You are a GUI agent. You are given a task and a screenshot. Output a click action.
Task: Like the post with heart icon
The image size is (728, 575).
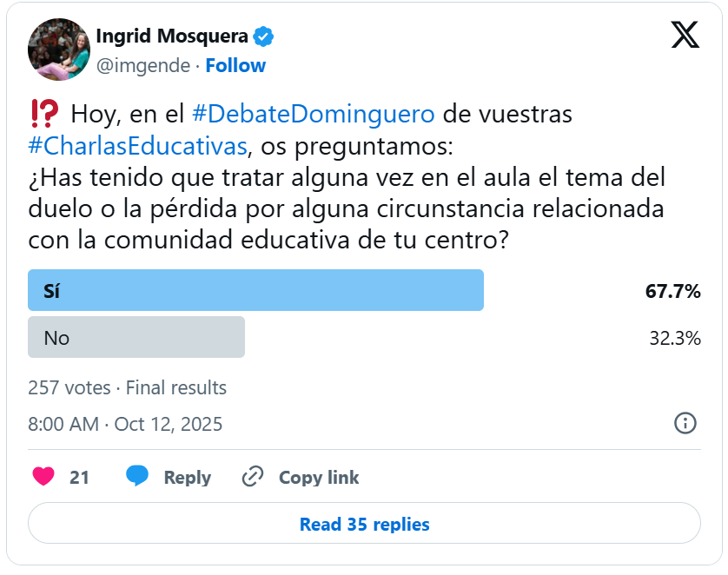(x=43, y=477)
